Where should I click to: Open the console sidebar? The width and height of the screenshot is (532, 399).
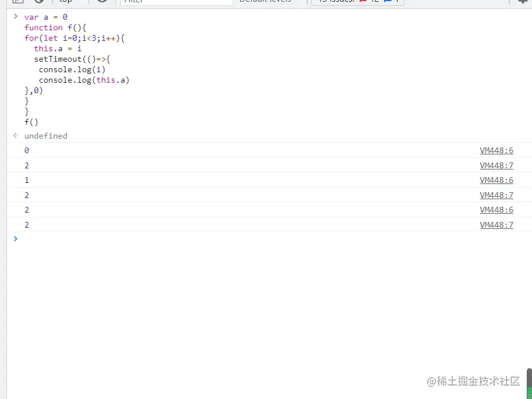pos(17,2)
